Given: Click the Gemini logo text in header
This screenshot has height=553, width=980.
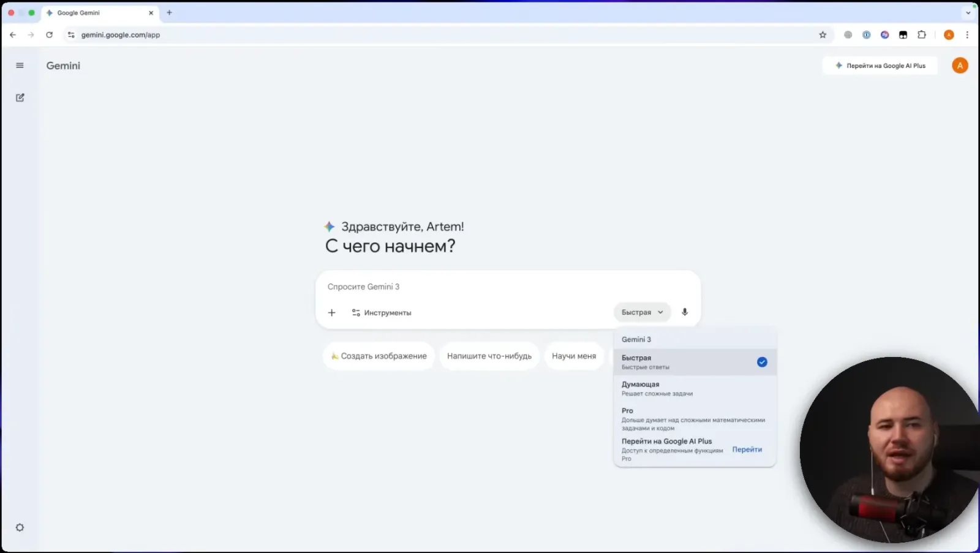Looking at the screenshot, I should tap(63, 66).
